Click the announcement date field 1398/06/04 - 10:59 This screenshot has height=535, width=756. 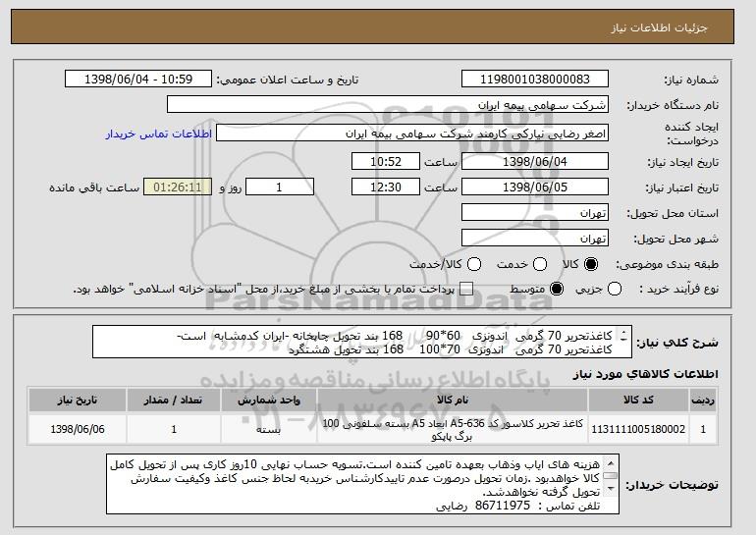(138, 80)
